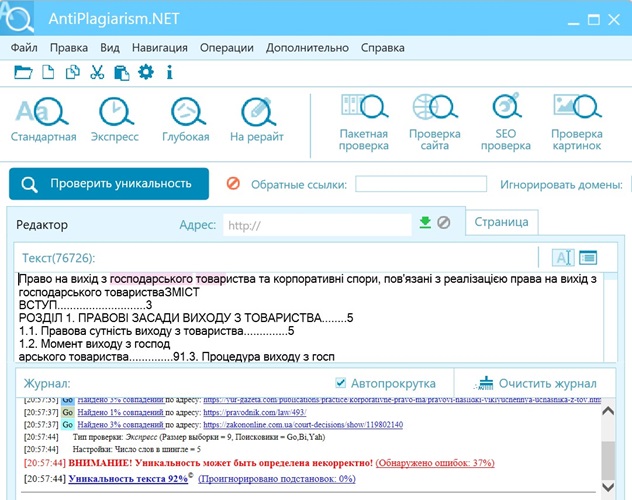632x500 pixels.
Task: Open the Операции menu
Action: click(x=227, y=48)
